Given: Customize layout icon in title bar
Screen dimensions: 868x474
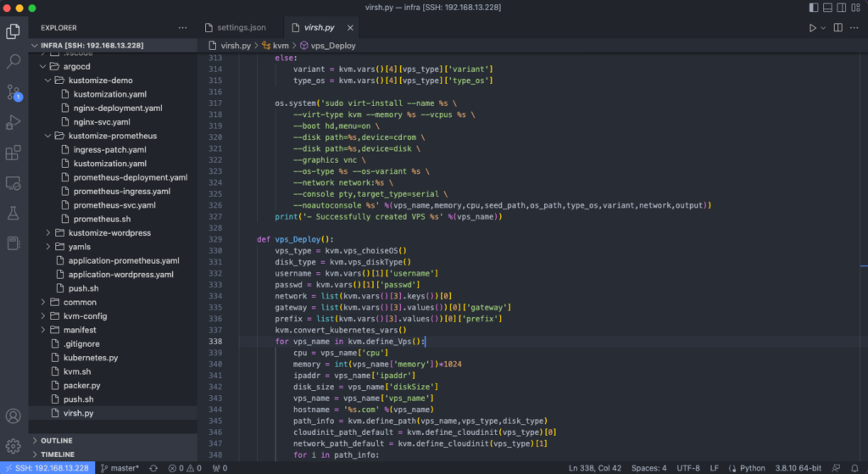Looking at the screenshot, I should pos(856,7).
